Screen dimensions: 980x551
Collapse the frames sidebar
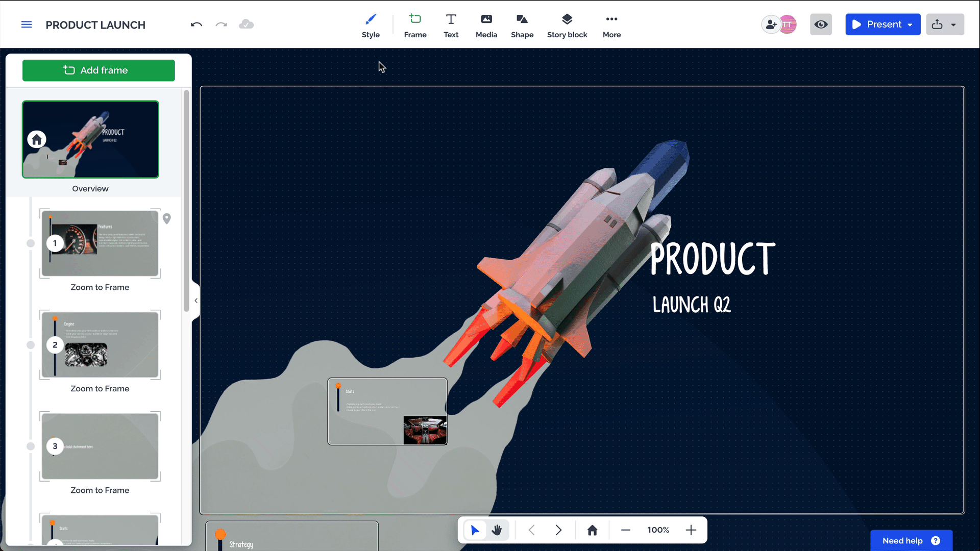click(x=196, y=300)
